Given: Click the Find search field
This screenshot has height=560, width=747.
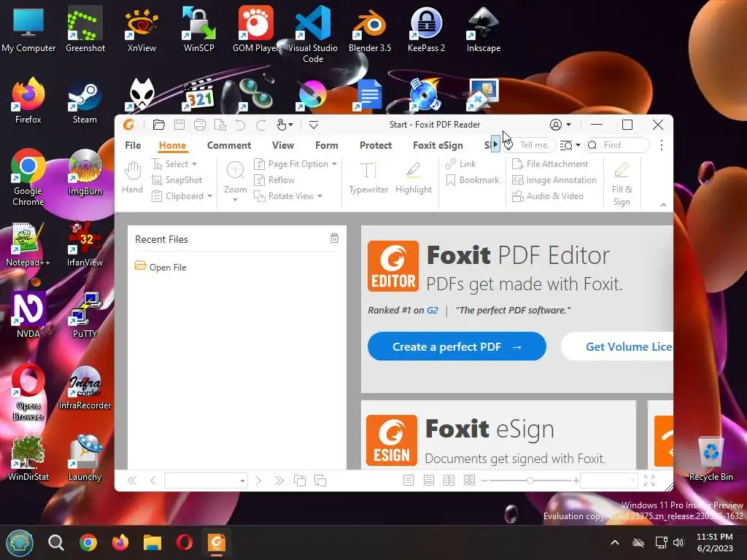Looking at the screenshot, I should (617, 145).
